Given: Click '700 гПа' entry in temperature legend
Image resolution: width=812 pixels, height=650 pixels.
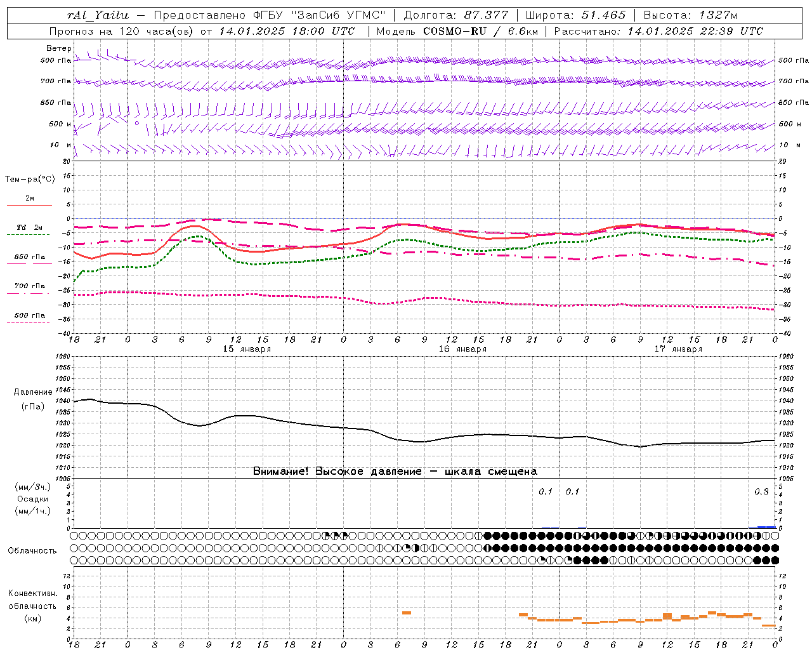Looking at the screenshot, I should pyautogui.click(x=29, y=286).
